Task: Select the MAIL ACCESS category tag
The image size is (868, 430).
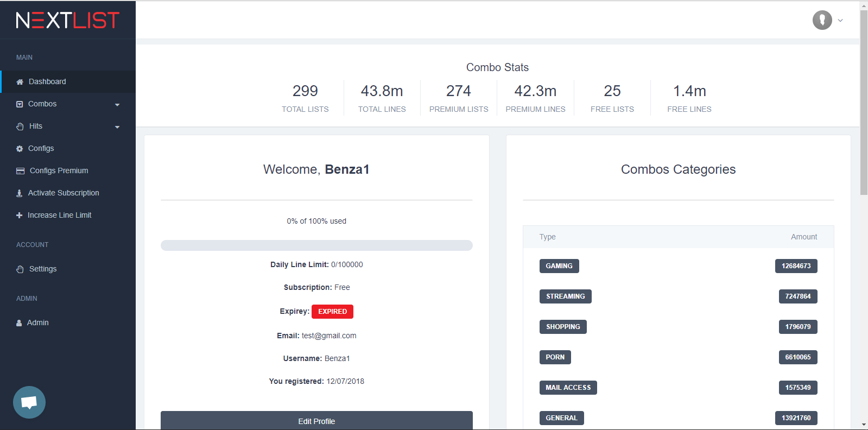Action: 568,388
